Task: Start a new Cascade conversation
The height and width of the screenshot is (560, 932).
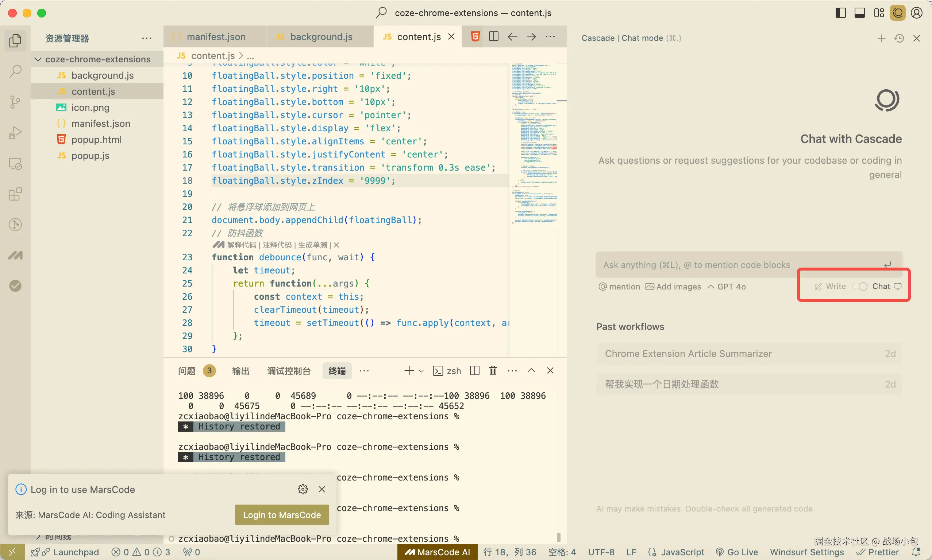Action: 881,38
